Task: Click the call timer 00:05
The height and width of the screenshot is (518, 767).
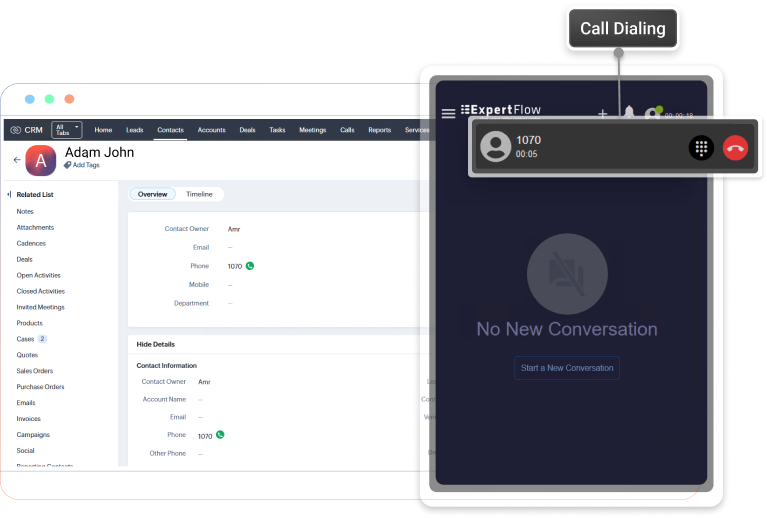Action: tap(526, 154)
